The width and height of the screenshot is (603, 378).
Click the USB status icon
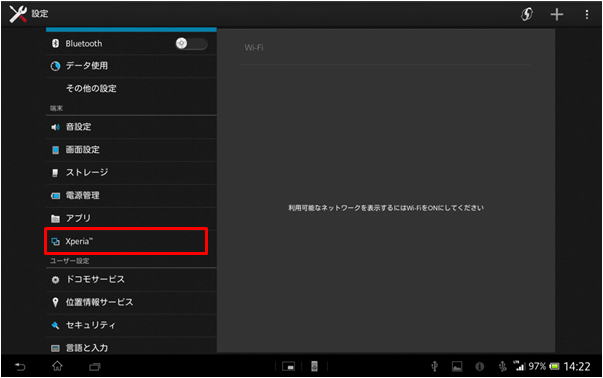click(x=435, y=366)
